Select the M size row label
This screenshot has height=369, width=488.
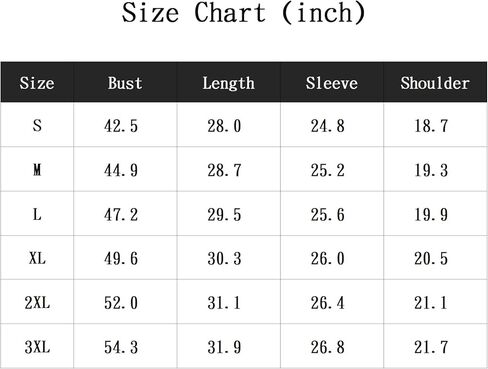click(37, 170)
